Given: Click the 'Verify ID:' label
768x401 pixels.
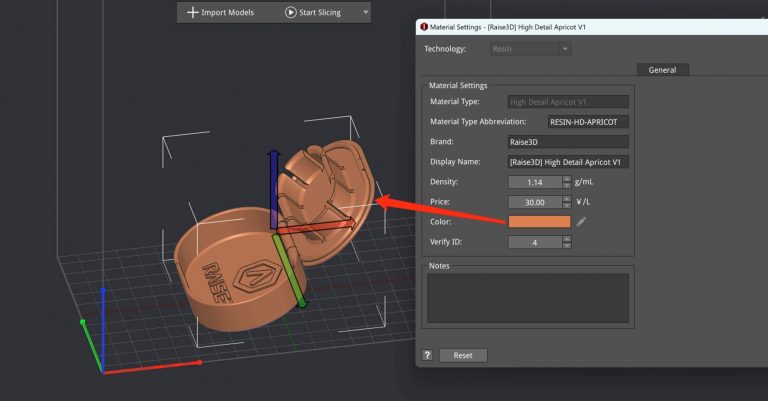Looking at the screenshot, I should 446,242.
